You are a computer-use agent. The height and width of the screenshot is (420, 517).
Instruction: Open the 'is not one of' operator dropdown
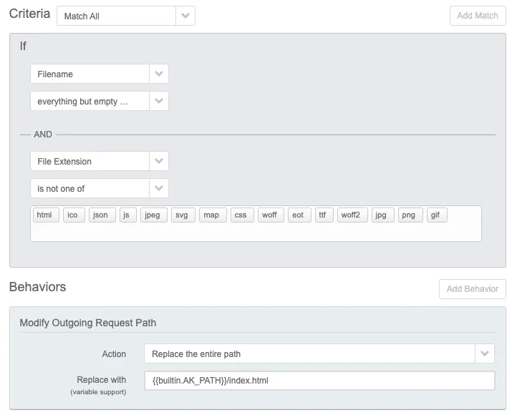tap(99, 188)
